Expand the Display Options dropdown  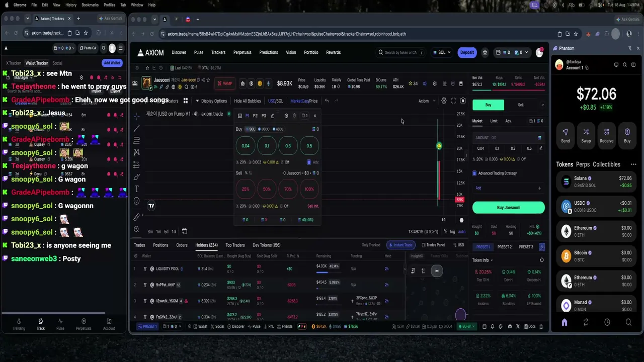[211, 101]
